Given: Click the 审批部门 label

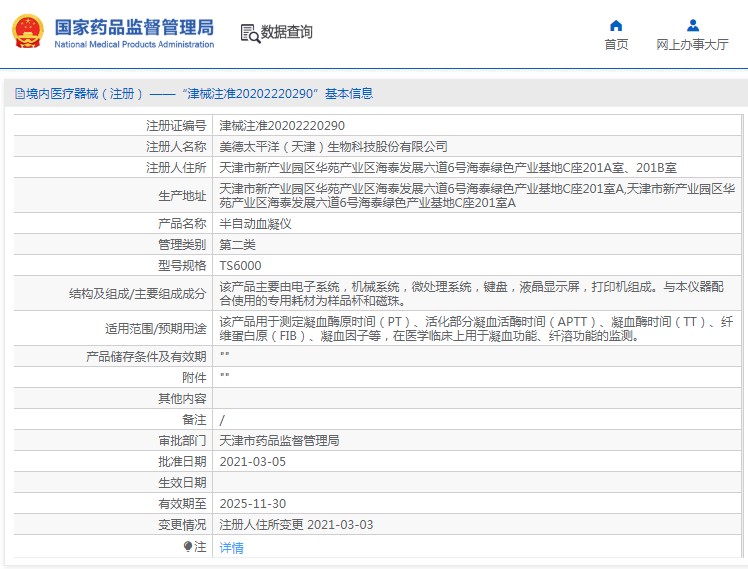Looking at the screenshot, I should pyautogui.click(x=182, y=441).
